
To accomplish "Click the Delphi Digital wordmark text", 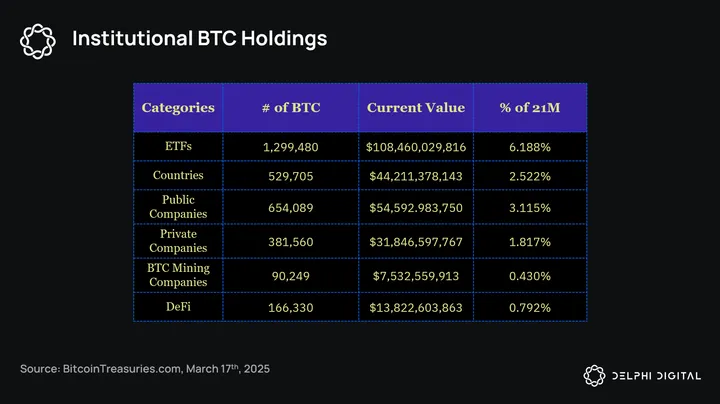I will tap(655, 375).
